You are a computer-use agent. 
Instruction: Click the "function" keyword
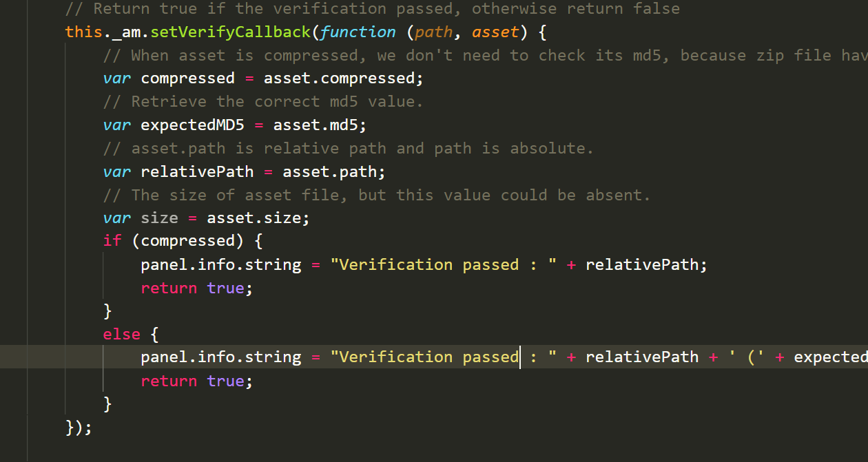(x=358, y=32)
